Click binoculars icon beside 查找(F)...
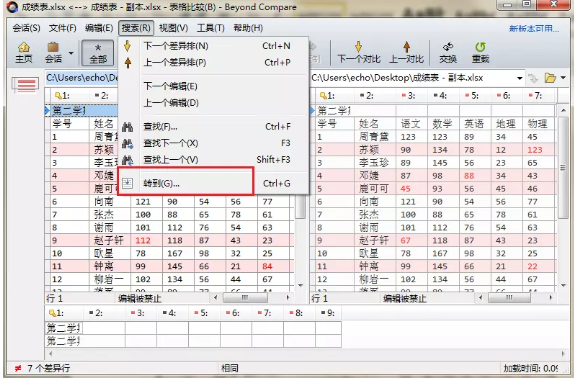 click(127, 127)
